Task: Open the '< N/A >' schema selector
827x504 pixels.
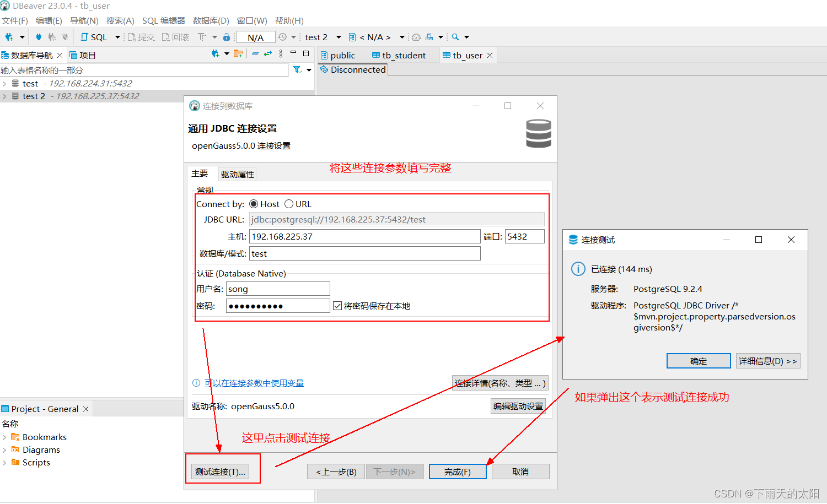Action: click(377, 37)
